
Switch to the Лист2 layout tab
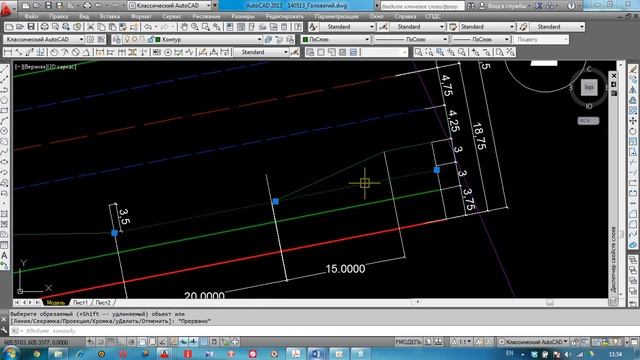point(103,302)
